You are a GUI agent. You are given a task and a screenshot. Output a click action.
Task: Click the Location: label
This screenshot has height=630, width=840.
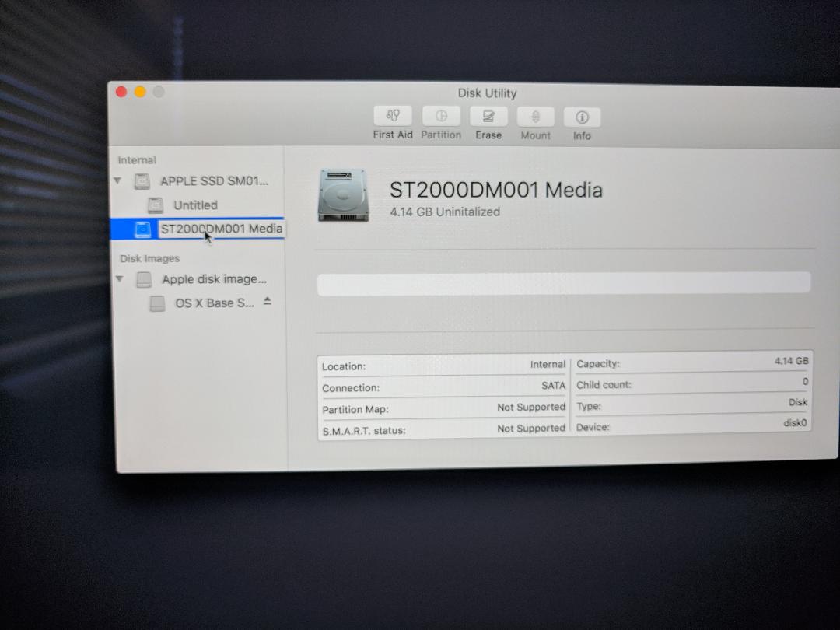pyautogui.click(x=344, y=367)
